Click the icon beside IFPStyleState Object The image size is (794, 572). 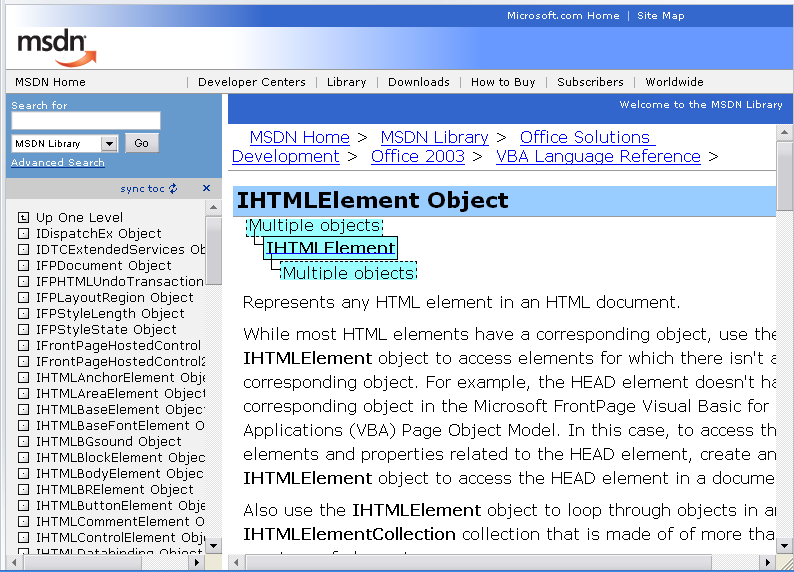click(x=23, y=329)
